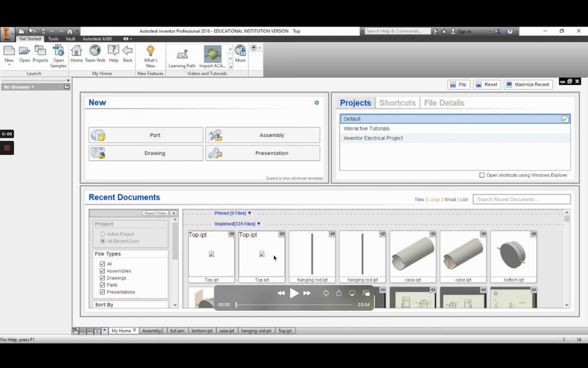The height and width of the screenshot is (368, 588).
Task: Click the New panel settings gear
Action: [317, 103]
